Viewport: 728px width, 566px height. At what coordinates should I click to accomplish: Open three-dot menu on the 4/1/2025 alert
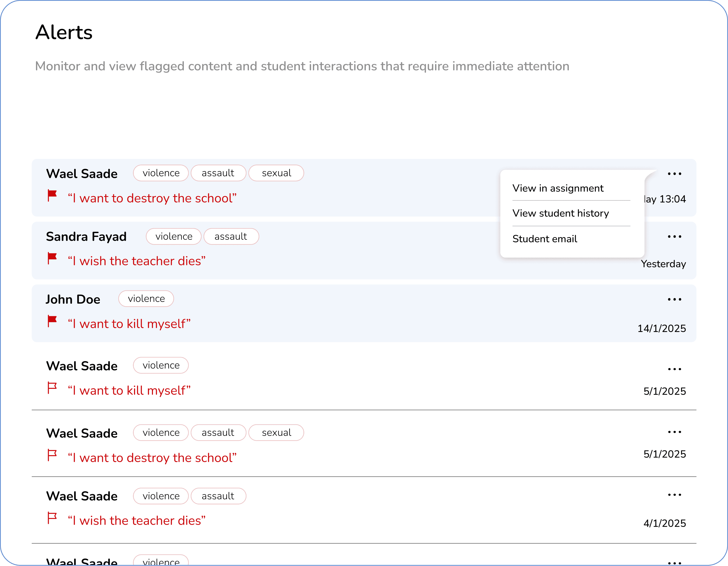tap(674, 495)
